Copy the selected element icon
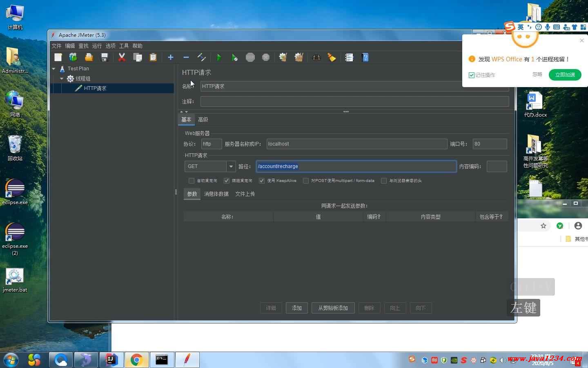This screenshot has height=368, width=588. pos(138,58)
